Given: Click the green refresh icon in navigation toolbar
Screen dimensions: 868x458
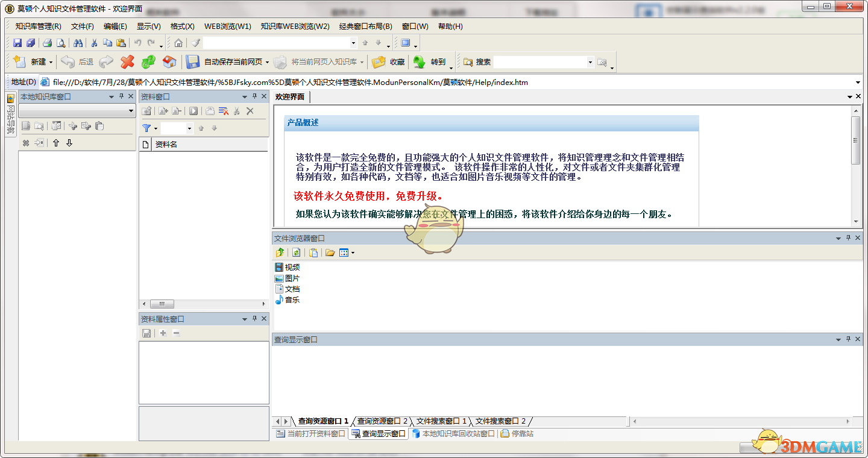Looking at the screenshot, I should click(x=148, y=61).
